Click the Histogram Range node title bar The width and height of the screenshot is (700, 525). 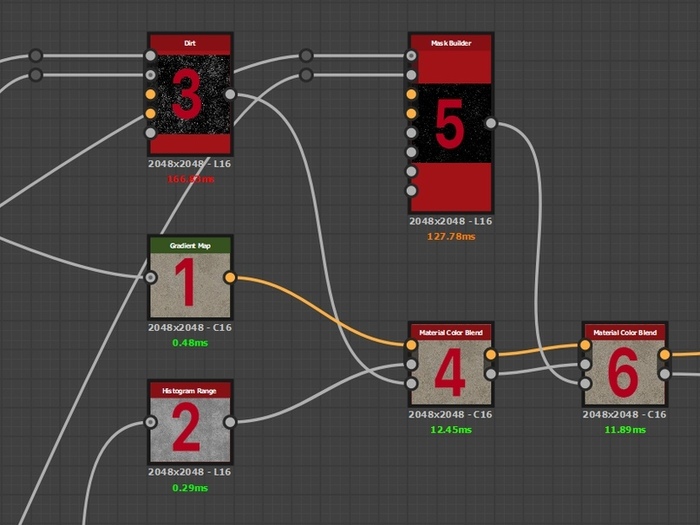(189, 388)
